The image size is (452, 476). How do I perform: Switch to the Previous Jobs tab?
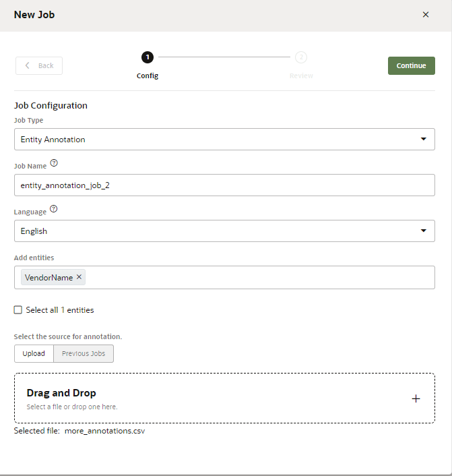click(x=84, y=353)
